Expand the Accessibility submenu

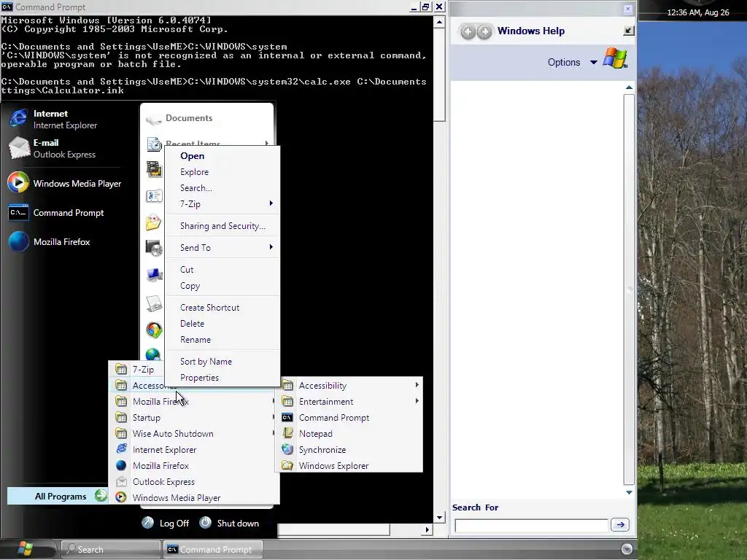350,385
